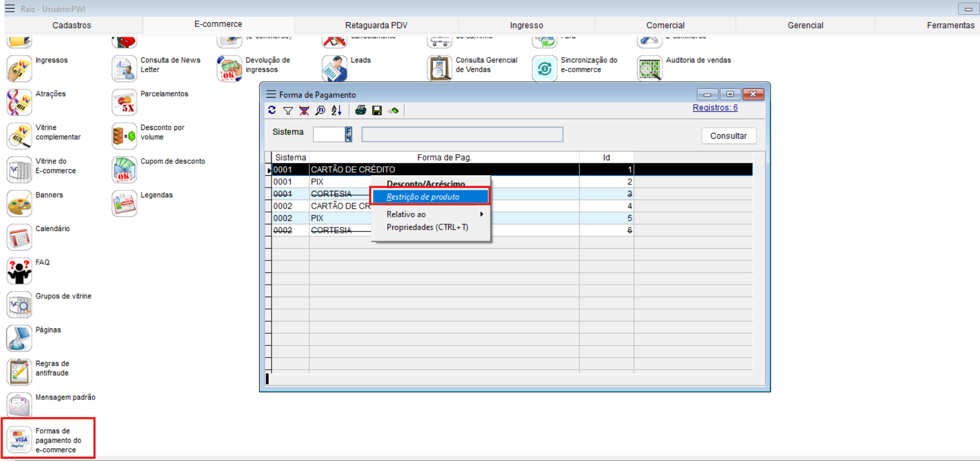This screenshot has width=980, height=461.
Task: Click the Registros: 6 link
Action: 715,108
